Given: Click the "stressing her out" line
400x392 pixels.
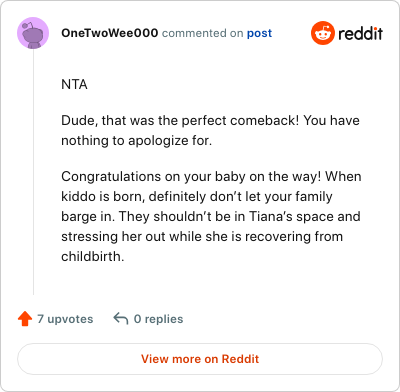Looking at the screenshot, I should pos(202,237).
